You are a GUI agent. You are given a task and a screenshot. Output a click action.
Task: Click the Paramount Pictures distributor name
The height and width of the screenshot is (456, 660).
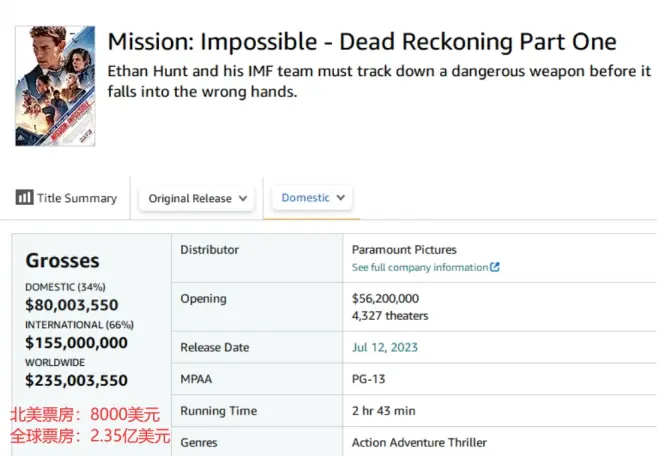pyautogui.click(x=406, y=250)
